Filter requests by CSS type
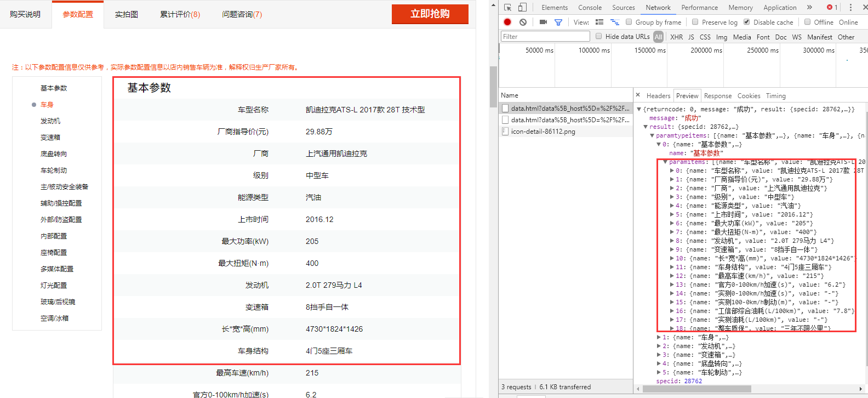Image resolution: width=868 pixels, height=398 pixels. (x=705, y=37)
